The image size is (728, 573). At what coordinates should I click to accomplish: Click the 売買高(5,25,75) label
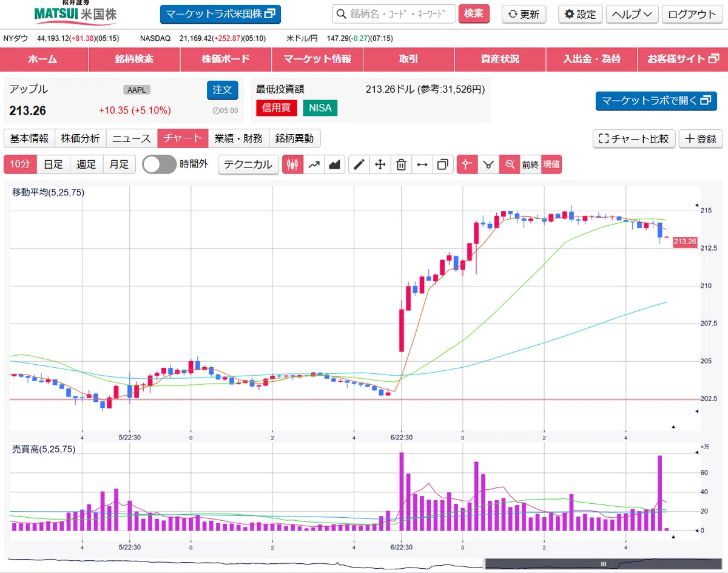click(44, 449)
